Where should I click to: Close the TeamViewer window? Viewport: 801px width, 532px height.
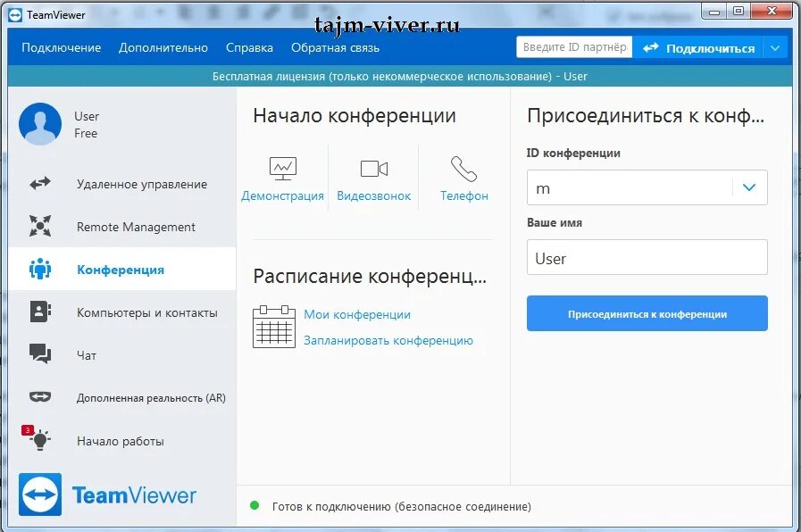click(x=772, y=12)
